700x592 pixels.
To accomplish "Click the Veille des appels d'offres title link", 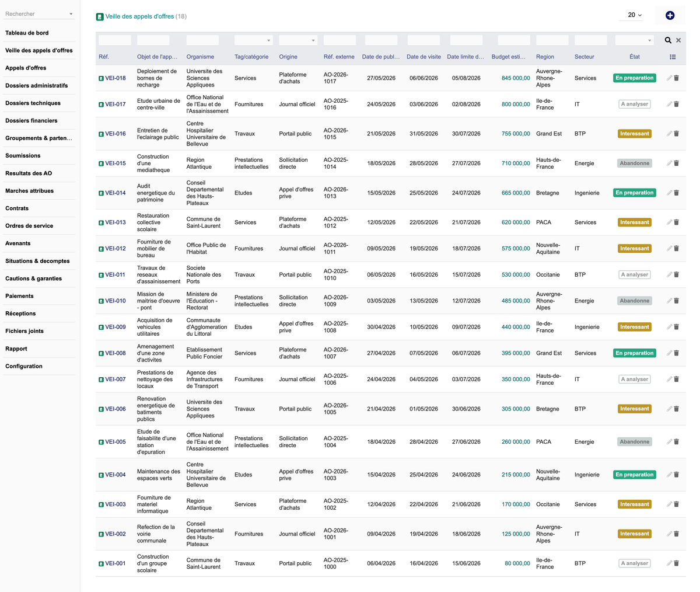I will [x=139, y=16].
